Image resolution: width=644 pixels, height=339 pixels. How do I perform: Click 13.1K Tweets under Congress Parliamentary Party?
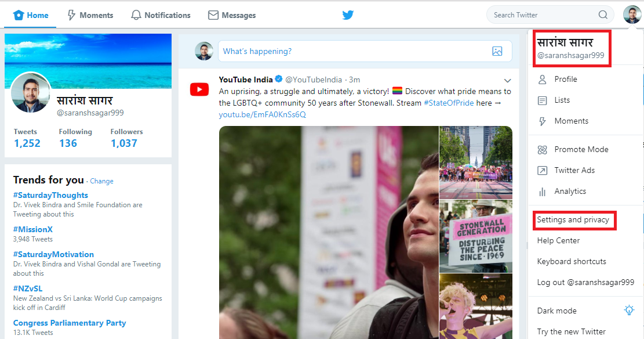click(33, 333)
